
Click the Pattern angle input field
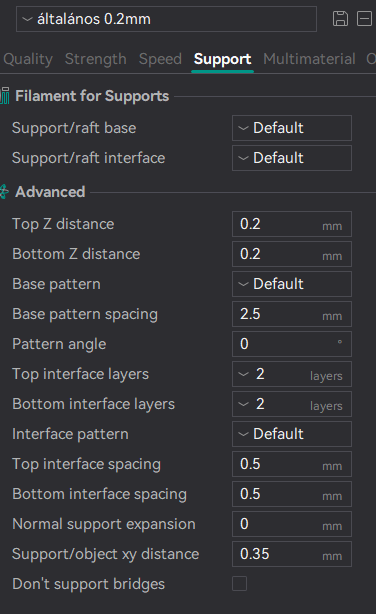(292, 344)
